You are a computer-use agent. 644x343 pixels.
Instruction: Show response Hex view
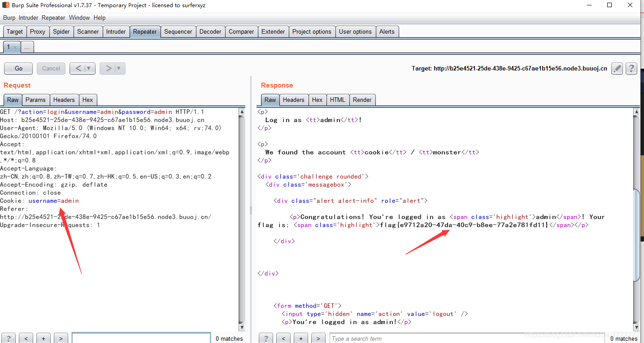pos(318,100)
